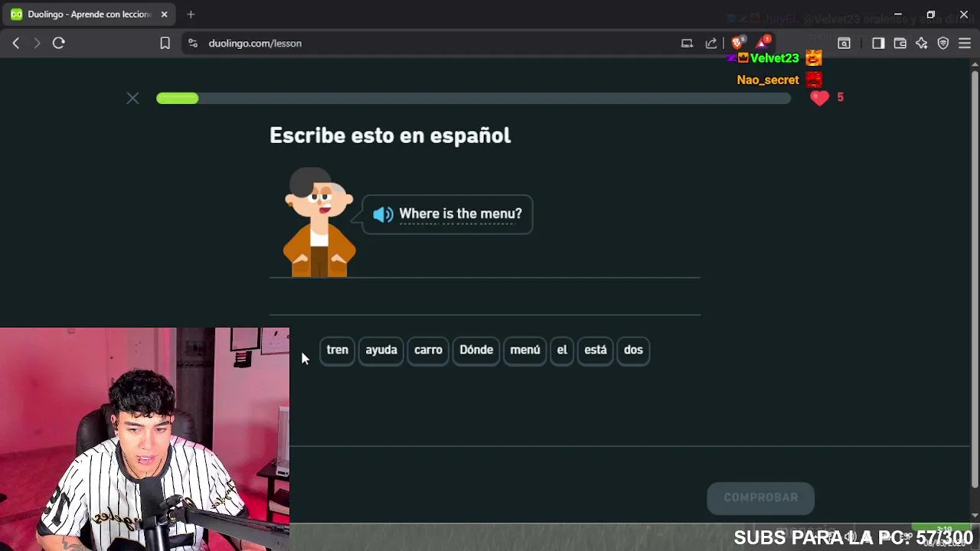Close the lesson with the X icon
This screenshot has height=551, width=980.
132,98
